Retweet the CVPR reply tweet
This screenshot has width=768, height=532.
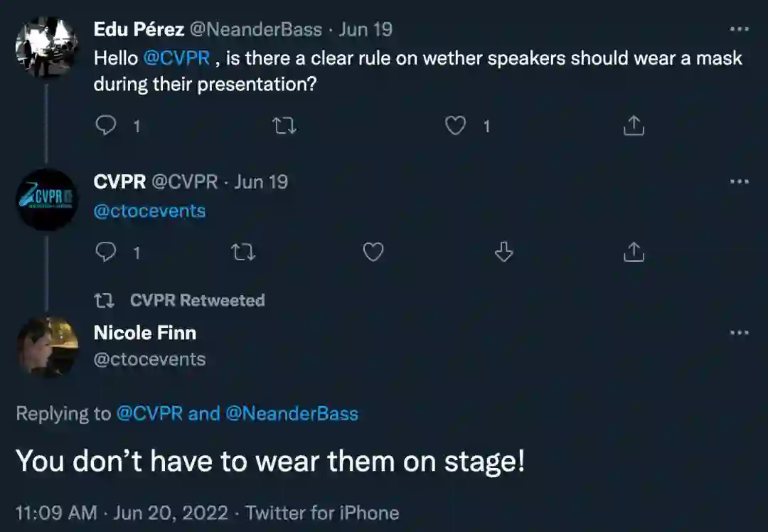point(244,252)
